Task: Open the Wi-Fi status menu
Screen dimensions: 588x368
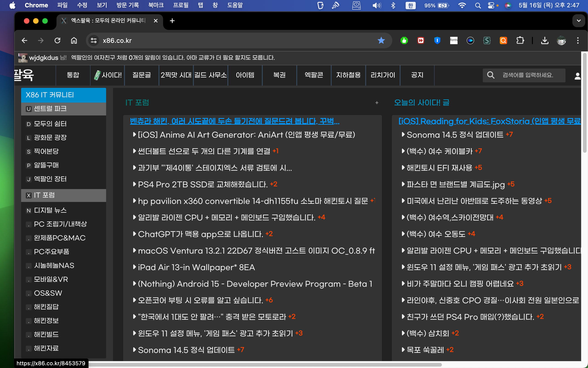Action: click(462, 5)
